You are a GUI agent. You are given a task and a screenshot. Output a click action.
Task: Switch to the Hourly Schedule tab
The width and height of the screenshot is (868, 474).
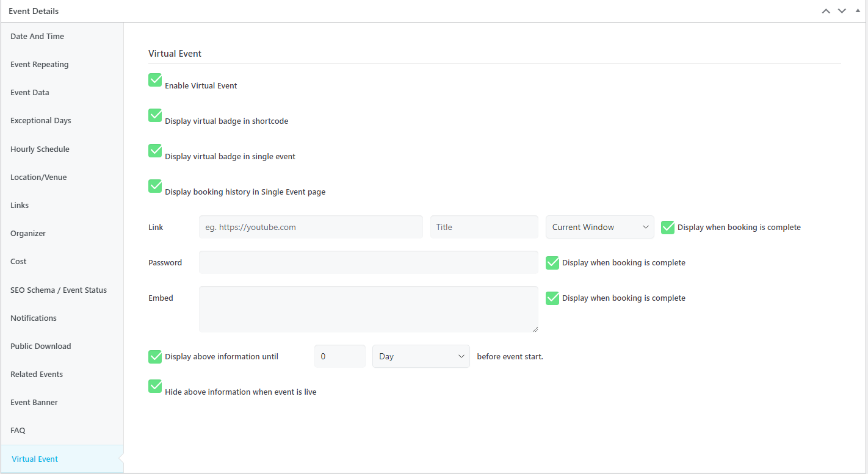(x=40, y=149)
